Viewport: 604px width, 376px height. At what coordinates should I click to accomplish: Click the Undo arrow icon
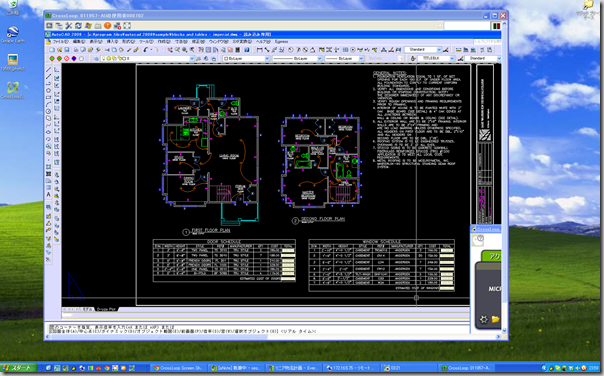pos(146,50)
